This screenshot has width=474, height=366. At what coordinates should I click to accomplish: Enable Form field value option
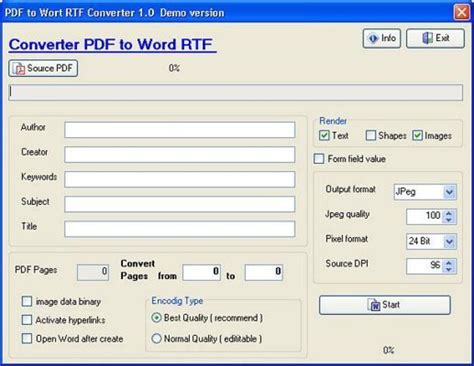point(319,159)
